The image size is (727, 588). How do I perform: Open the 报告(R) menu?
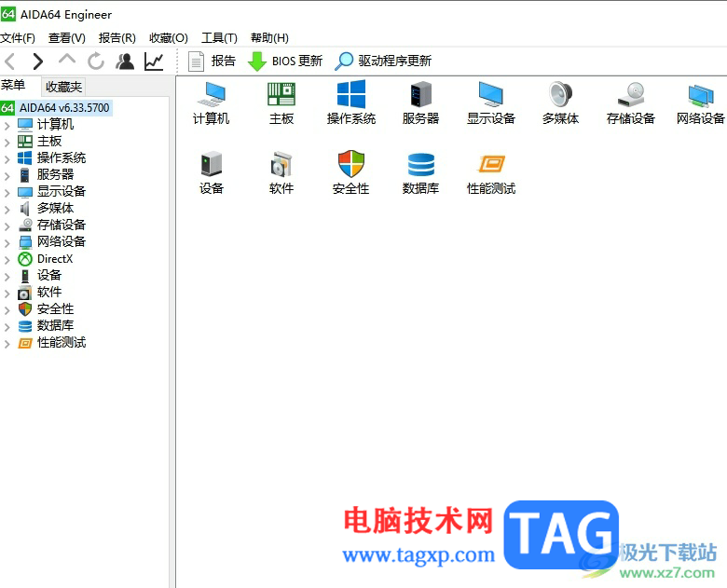point(117,38)
